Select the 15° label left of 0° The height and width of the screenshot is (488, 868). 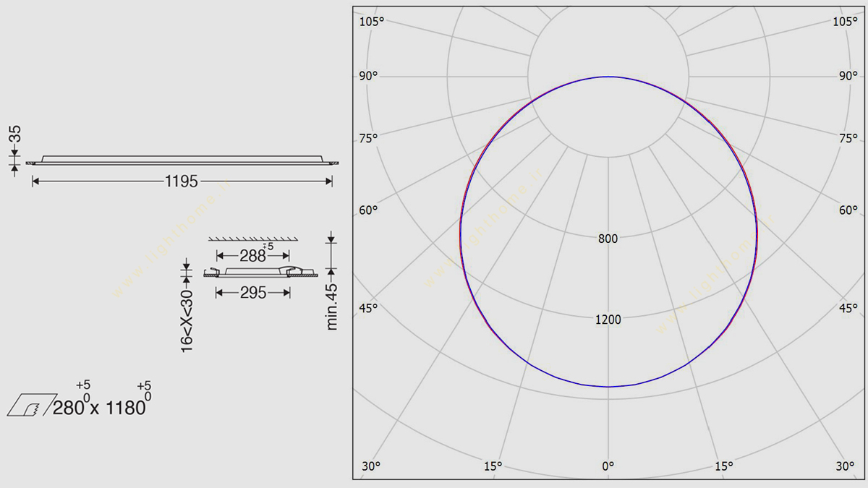point(493,466)
